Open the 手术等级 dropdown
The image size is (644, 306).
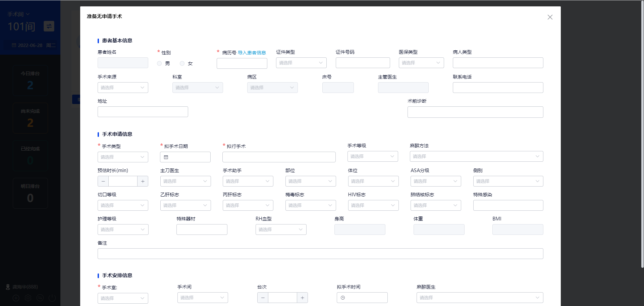(373, 156)
